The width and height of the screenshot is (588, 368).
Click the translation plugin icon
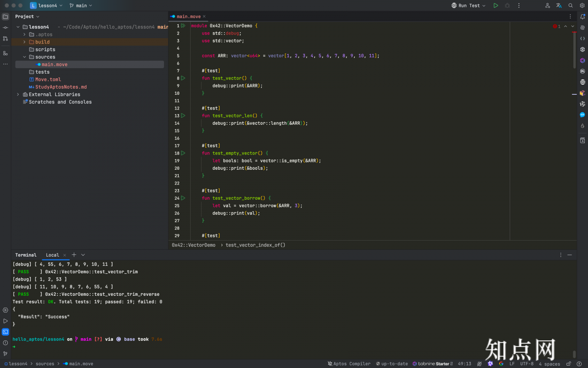pos(559,6)
